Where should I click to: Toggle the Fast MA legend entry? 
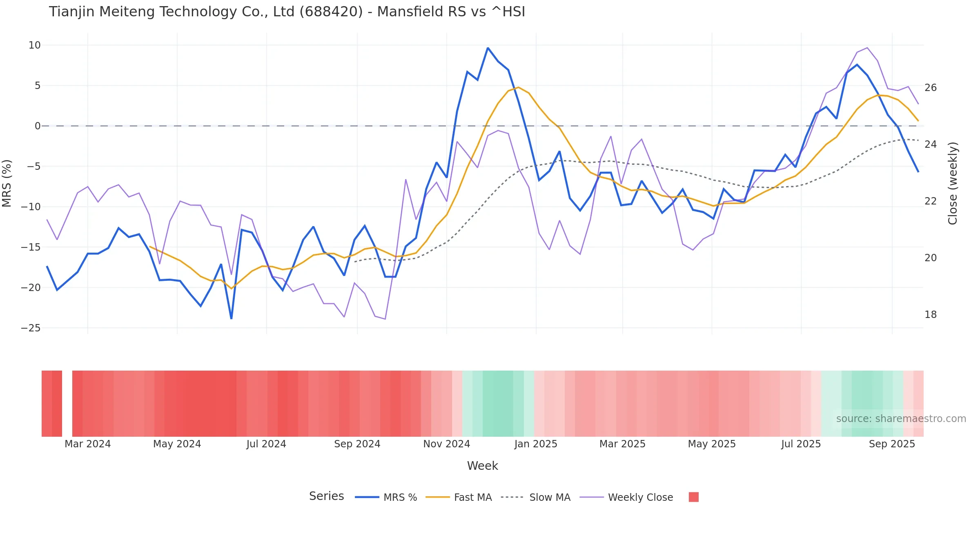point(459,497)
